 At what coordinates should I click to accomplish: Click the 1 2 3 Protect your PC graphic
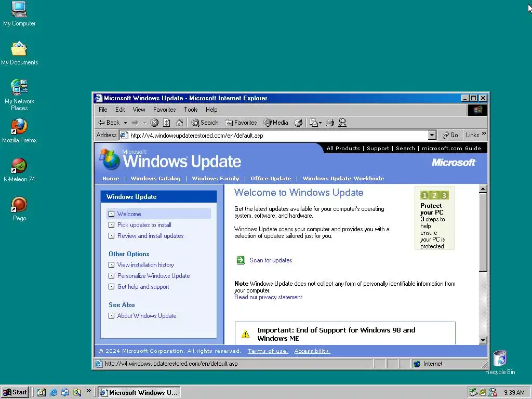pos(434,195)
